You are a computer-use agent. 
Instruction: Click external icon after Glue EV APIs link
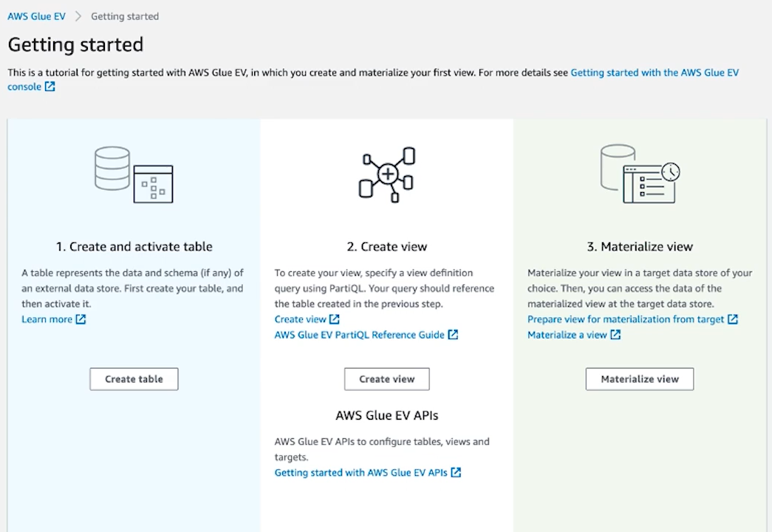point(456,472)
